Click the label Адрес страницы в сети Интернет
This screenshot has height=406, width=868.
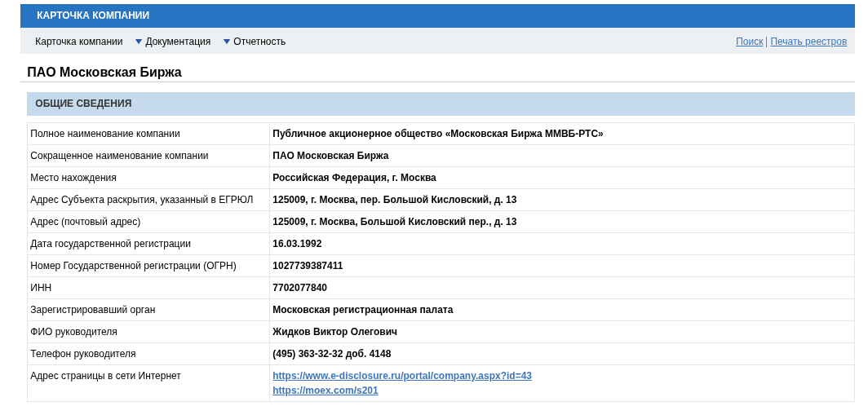pyautogui.click(x=106, y=376)
